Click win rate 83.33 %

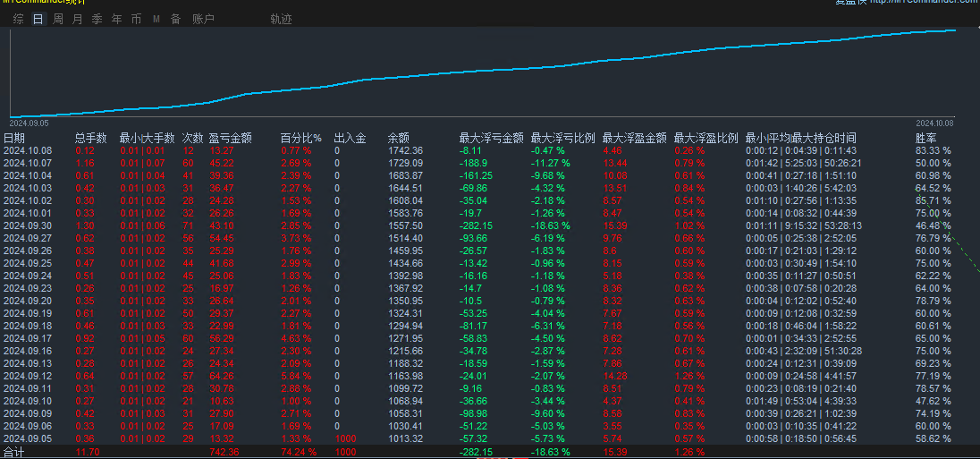click(x=934, y=150)
